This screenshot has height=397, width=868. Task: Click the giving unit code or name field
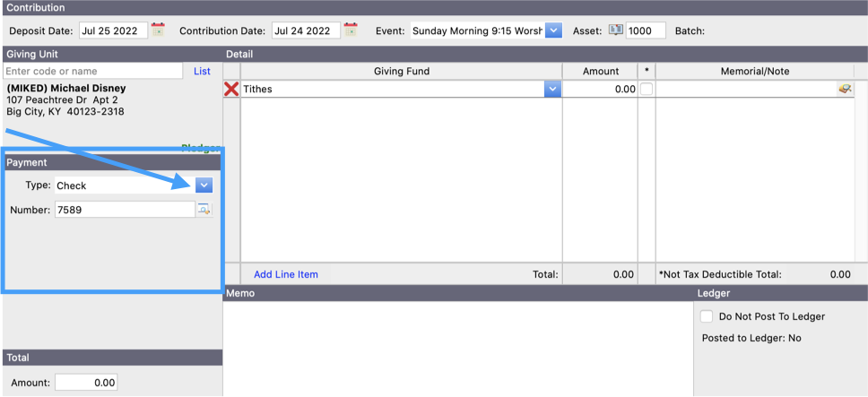(92, 71)
